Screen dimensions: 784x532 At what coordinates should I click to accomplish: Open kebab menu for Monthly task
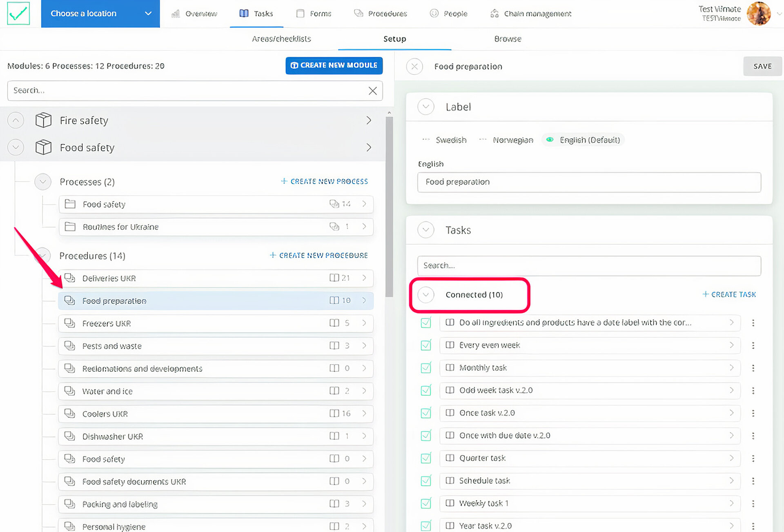click(x=753, y=368)
